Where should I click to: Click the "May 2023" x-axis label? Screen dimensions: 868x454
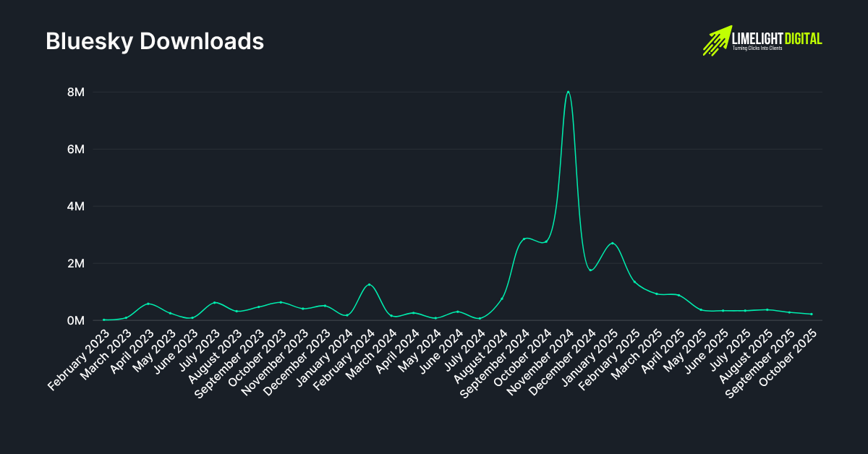(x=156, y=349)
